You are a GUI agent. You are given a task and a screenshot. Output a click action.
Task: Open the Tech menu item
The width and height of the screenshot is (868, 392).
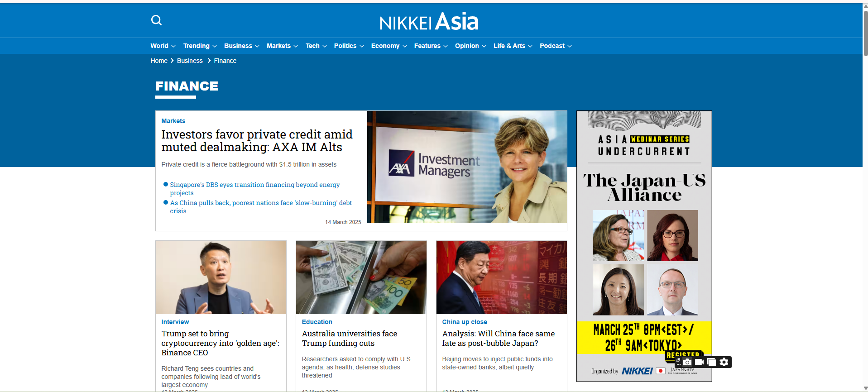316,46
